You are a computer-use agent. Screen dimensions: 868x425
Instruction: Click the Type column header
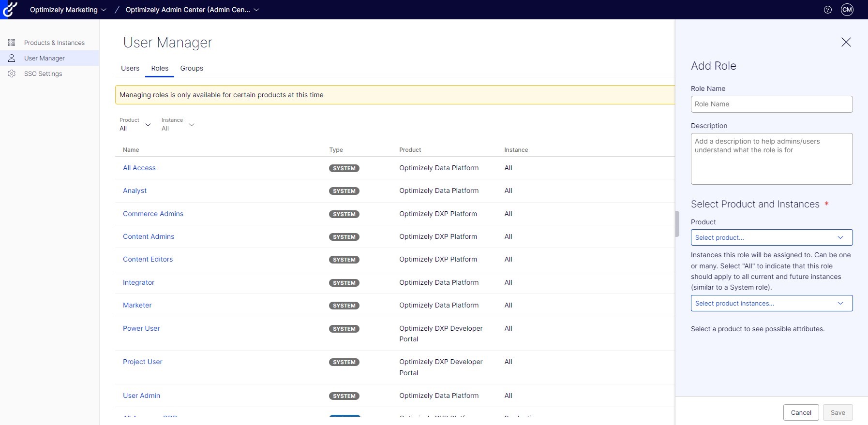336,150
